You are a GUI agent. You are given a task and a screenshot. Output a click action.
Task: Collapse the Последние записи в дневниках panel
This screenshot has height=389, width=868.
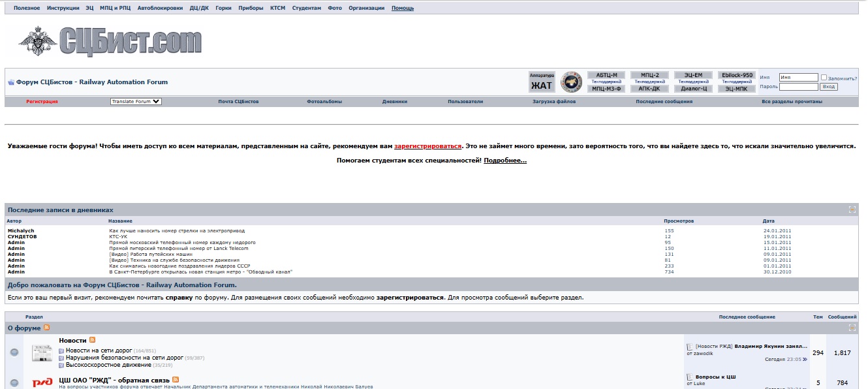pyautogui.click(x=852, y=210)
